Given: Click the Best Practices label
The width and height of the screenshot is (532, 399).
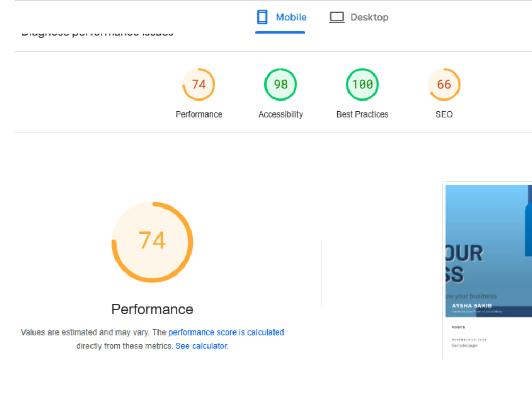Looking at the screenshot, I should (x=362, y=114).
